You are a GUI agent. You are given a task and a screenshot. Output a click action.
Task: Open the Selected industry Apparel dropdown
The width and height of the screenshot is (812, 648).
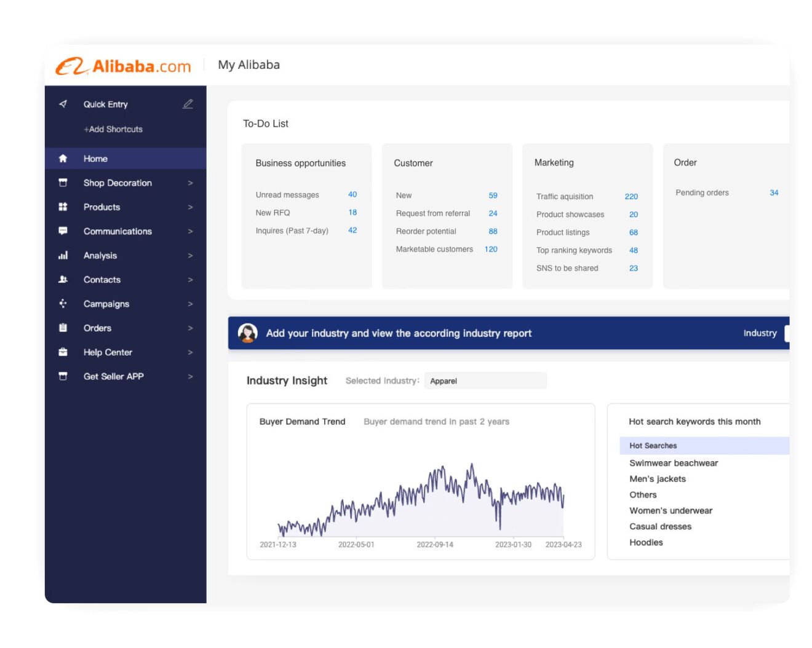coord(485,381)
